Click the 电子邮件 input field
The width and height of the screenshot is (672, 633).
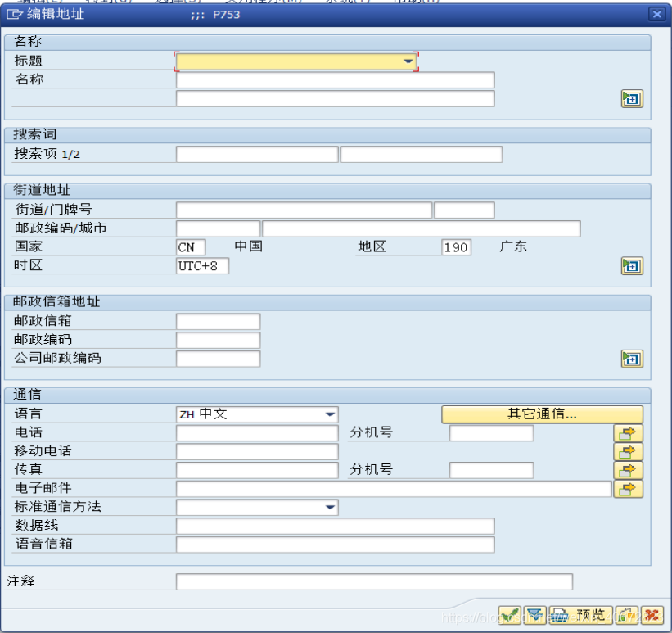[394, 489]
